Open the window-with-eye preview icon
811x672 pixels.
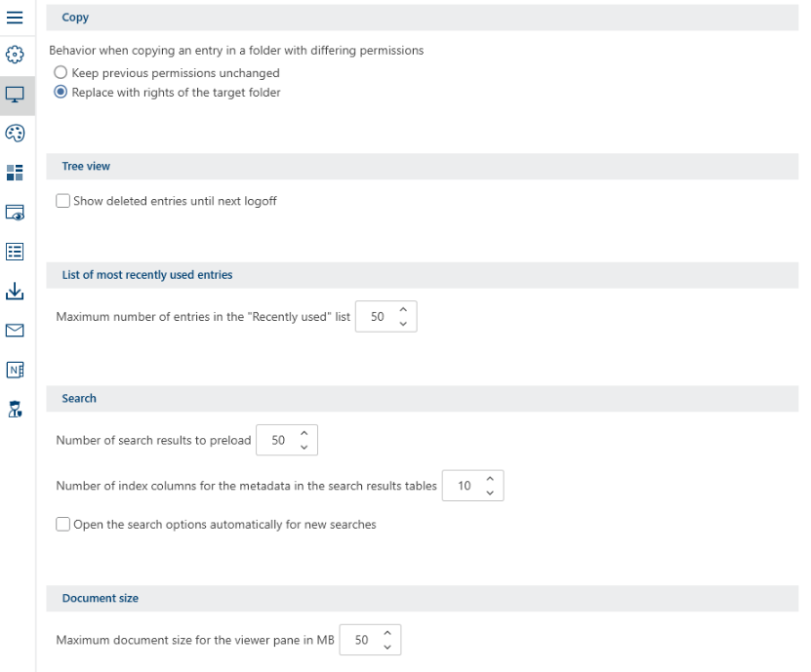point(15,213)
